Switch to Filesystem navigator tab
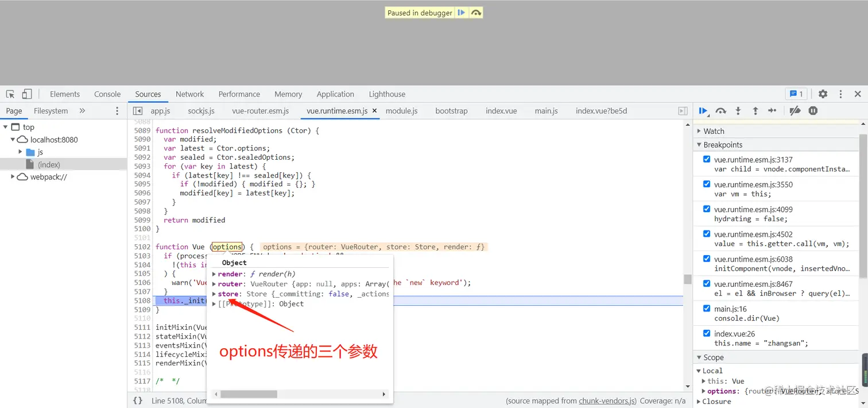Viewport: 868px width, 408px height. coord(51,111)
